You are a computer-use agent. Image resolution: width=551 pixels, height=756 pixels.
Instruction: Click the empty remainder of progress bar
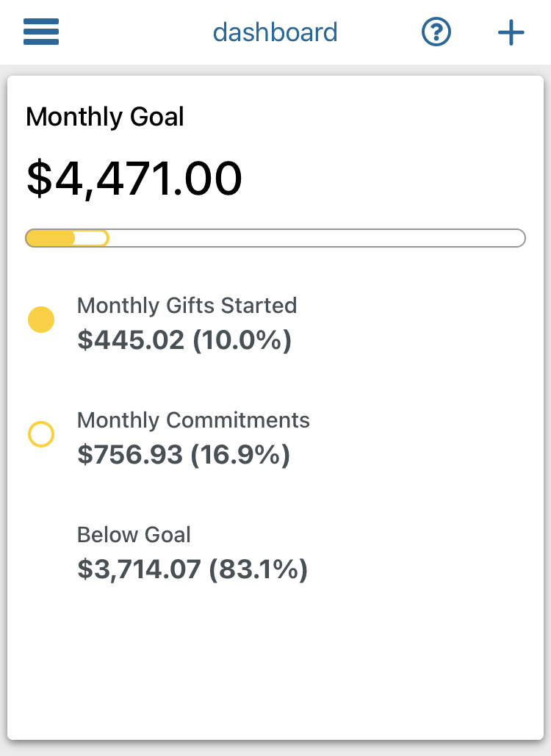[x=316, y=238]
